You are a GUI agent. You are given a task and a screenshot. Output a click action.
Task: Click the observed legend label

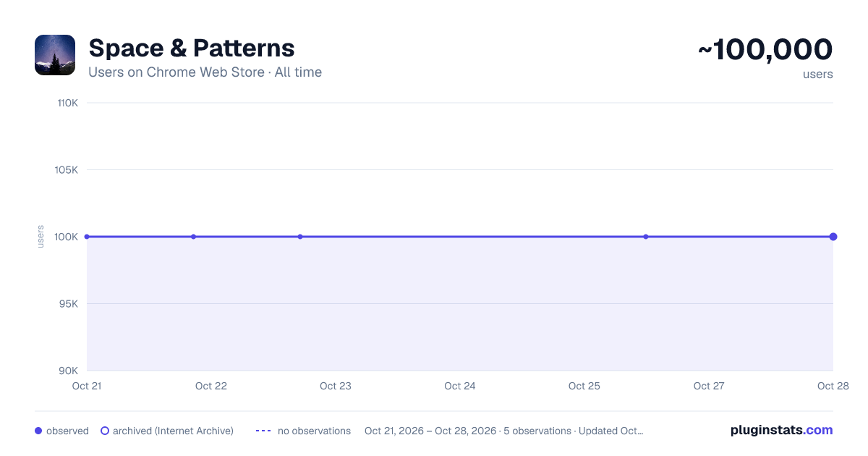point(67,431)
